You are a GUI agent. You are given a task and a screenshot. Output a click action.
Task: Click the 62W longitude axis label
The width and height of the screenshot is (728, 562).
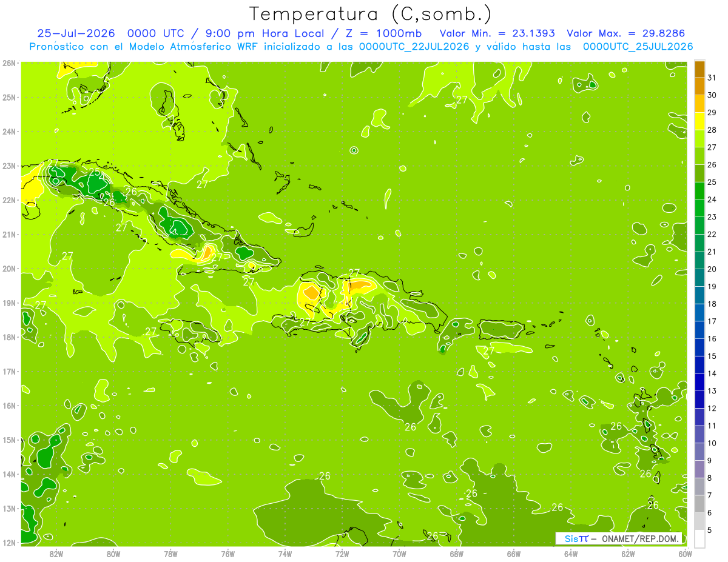click(629, 554)
